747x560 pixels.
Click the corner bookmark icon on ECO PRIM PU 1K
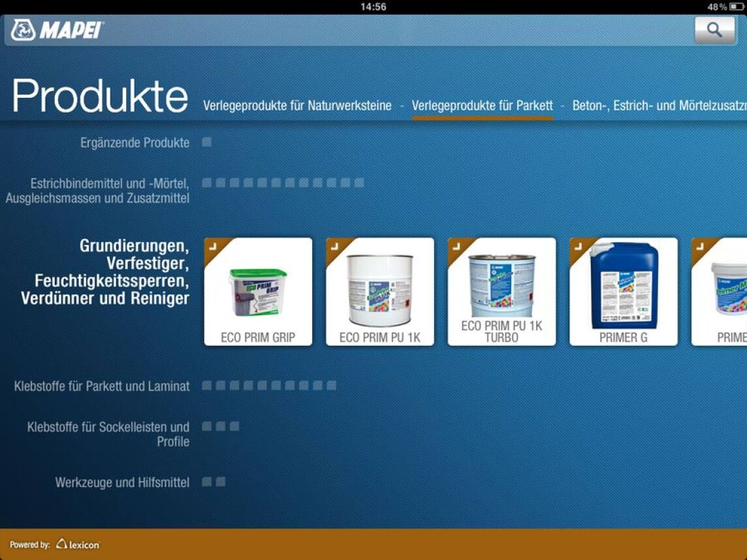[334, 246]
